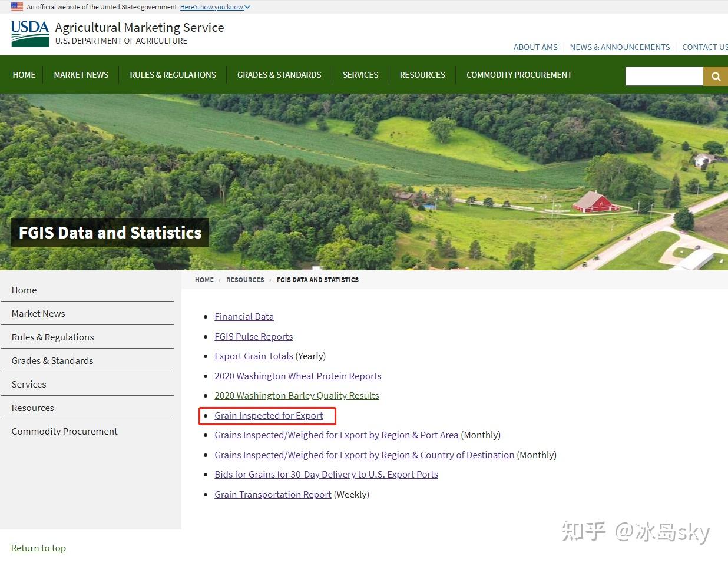
Task: Open the Grain Inspected for Export link
Action: coord(269,415)
